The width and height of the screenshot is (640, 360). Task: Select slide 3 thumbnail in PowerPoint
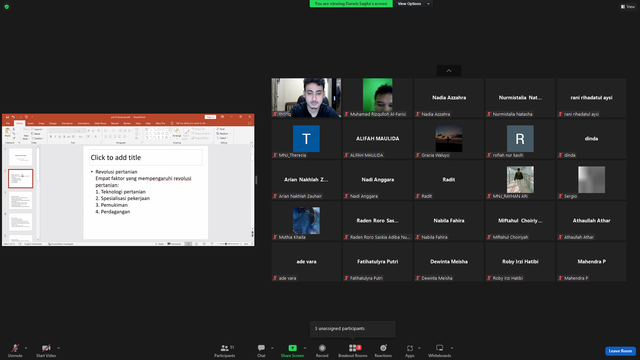point(20,200)
